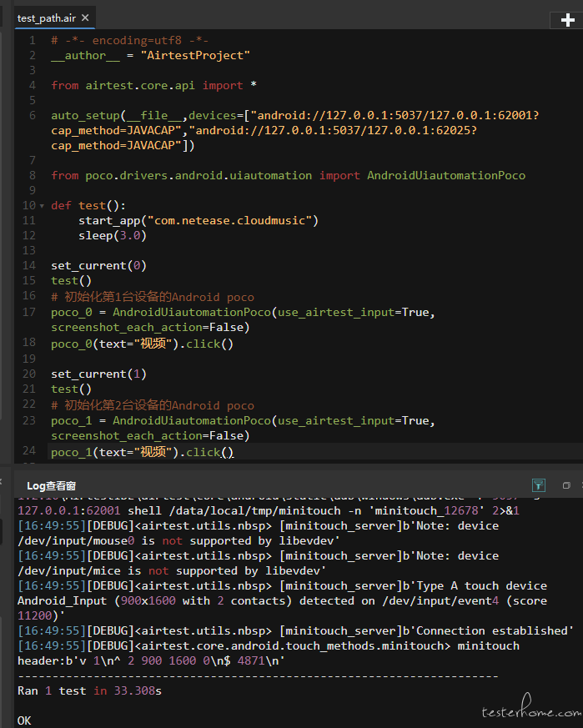This screenshot has width=583, height=728.
Task: Click the 'sleep(3.0)' line
Action: (113, 236)
